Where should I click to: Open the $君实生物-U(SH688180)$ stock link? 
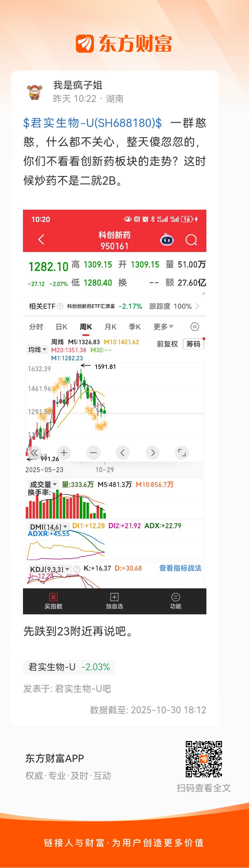click(93, 123)
